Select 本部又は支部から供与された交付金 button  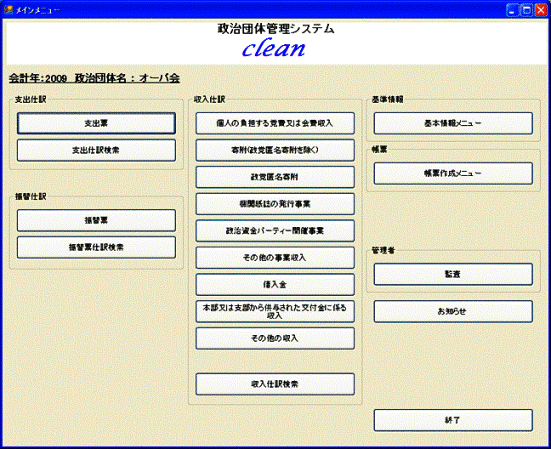(275, 312)
